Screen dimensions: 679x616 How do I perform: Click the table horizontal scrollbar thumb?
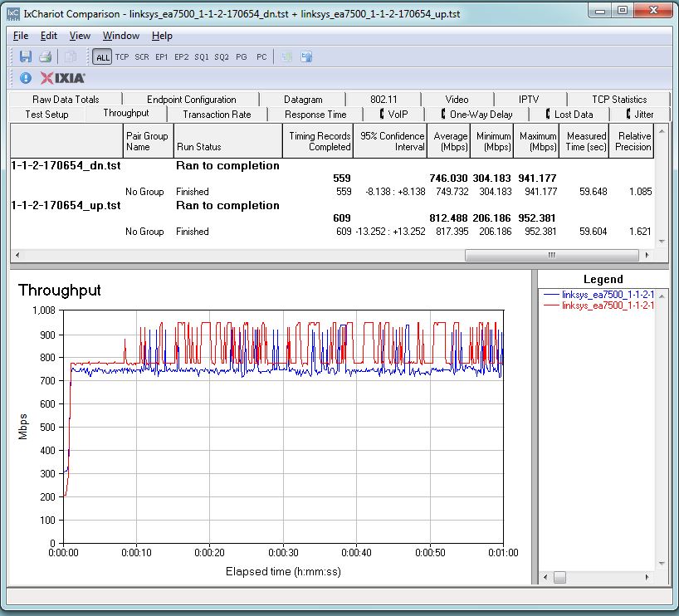pyautogui.click(x=551, y=255)
